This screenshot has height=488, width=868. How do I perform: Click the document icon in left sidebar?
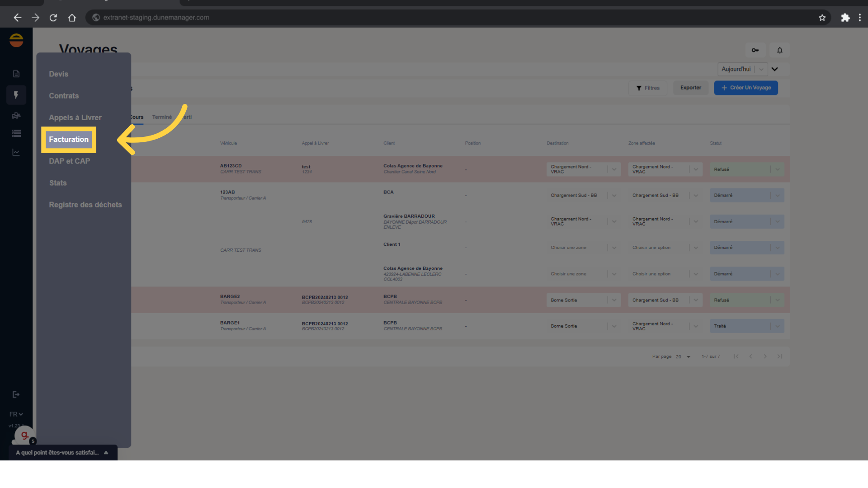[x=16, y=74]
